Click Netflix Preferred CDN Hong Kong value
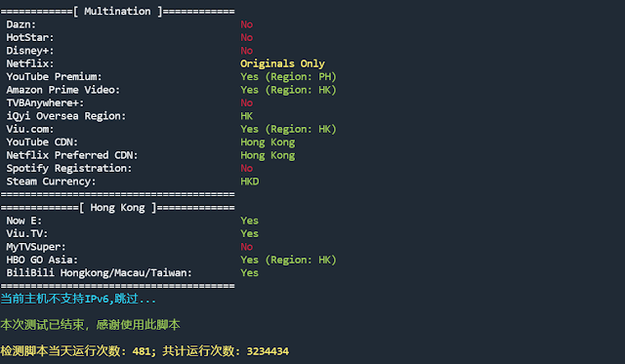Image resolution: width=625 pixels, height=364 pixels. (x=268, y=155)
